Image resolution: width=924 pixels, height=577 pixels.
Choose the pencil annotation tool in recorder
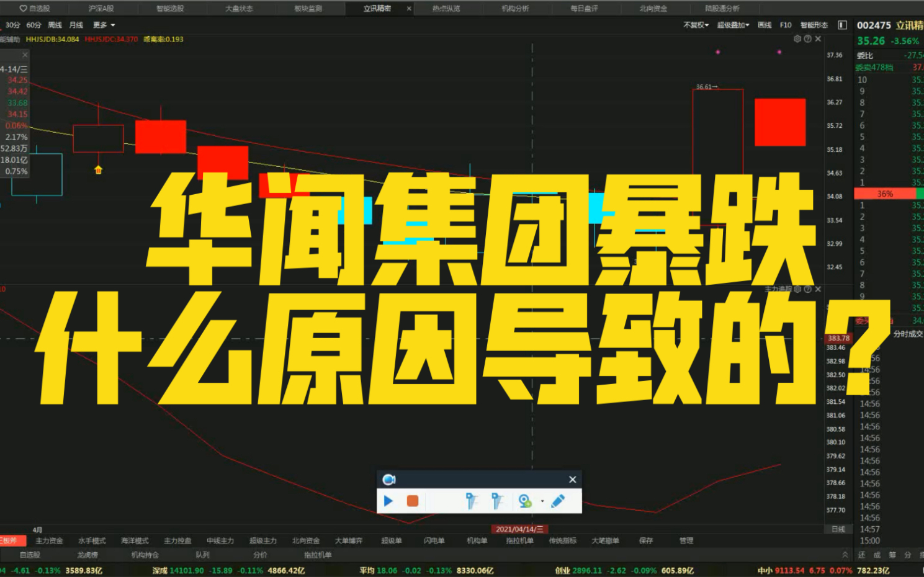pos(558,501)
